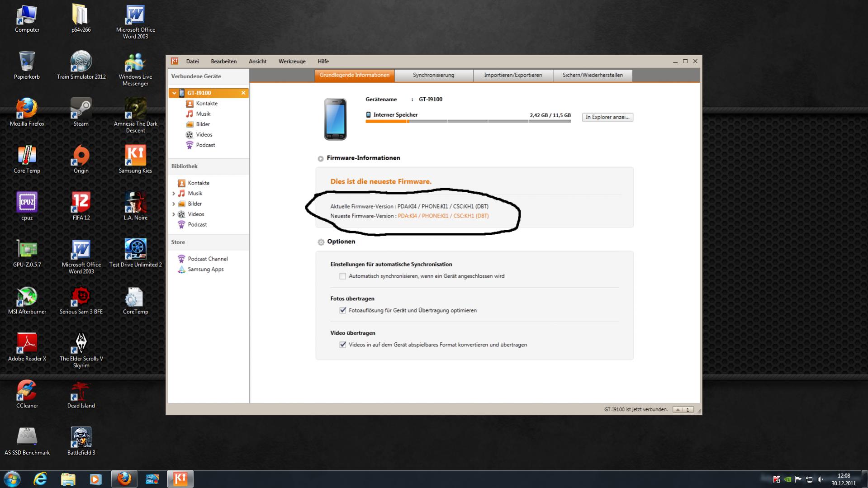Open Windows Explorer from taskbar
This screenshot has height=488, width=868.
pos(68,479)
